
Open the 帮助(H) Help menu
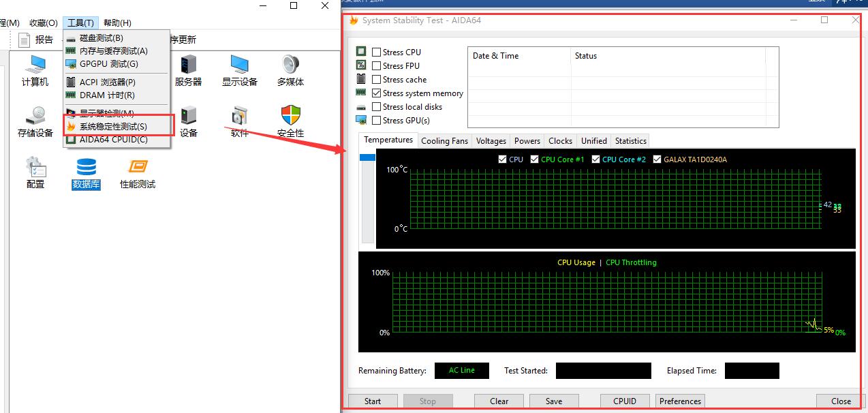pos(117,23)
